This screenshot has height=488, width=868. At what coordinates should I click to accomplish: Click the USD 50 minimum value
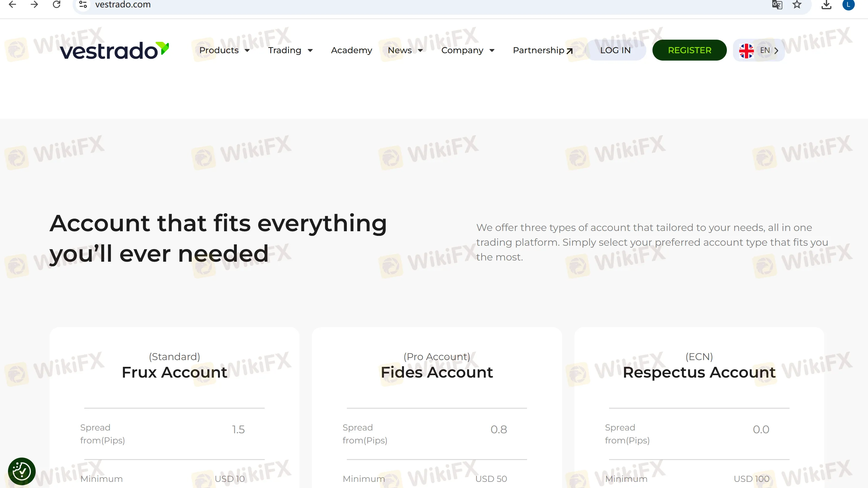point(491,479)
